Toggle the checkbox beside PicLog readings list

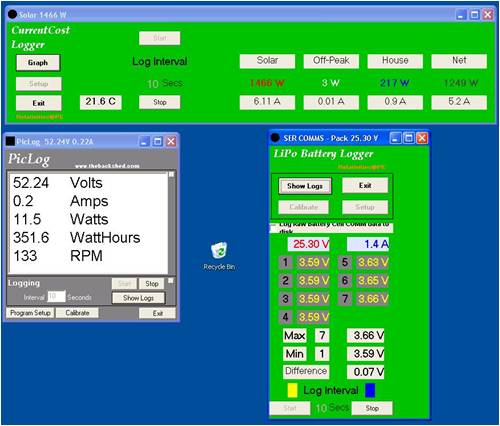point(171,175)
